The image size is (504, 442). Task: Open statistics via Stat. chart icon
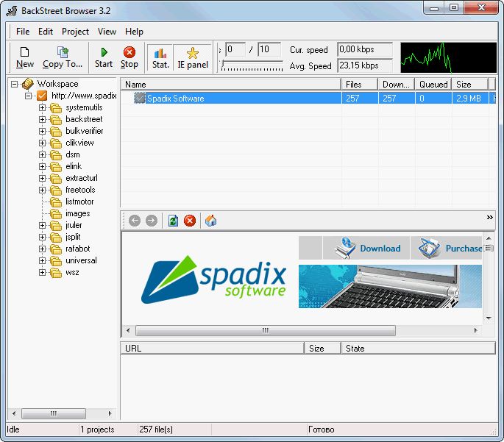[160, 53]
